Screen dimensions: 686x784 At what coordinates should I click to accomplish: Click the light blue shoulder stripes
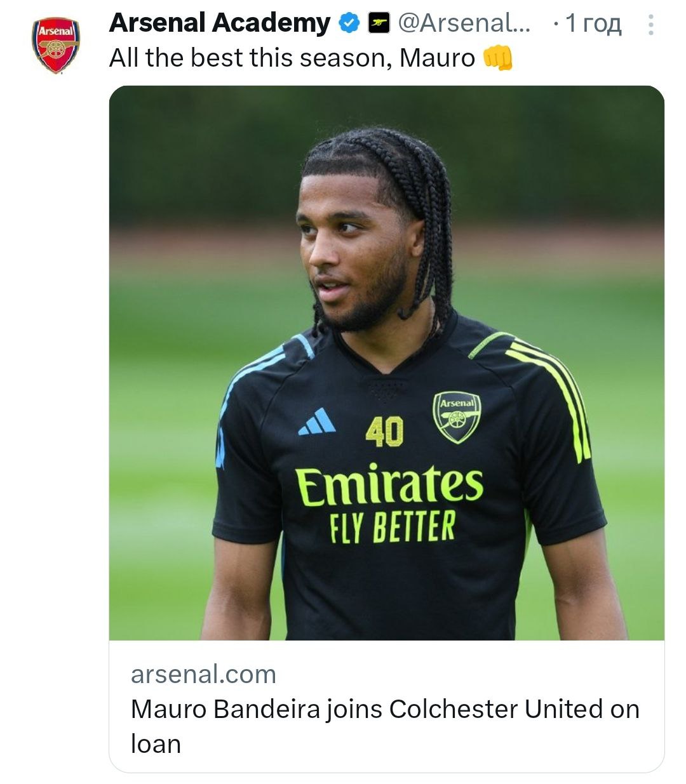click(254, 375)
